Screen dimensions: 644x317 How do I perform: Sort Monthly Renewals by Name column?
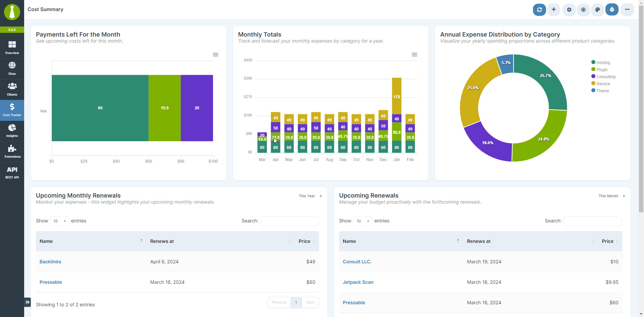click(91, 241)
